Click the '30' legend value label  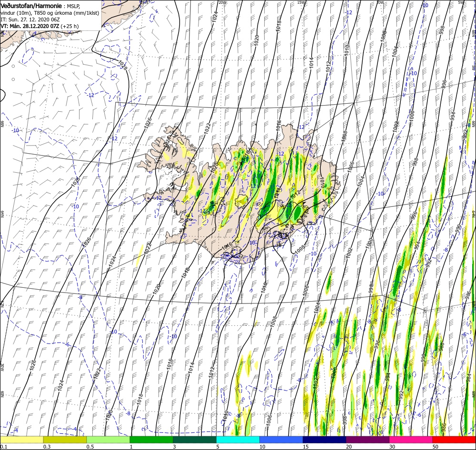(392, 447)
